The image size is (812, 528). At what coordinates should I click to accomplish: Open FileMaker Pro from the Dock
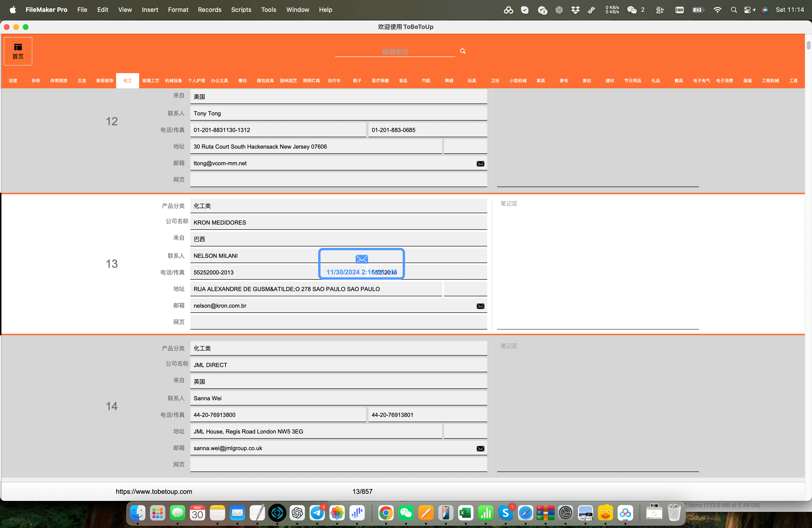277,513
